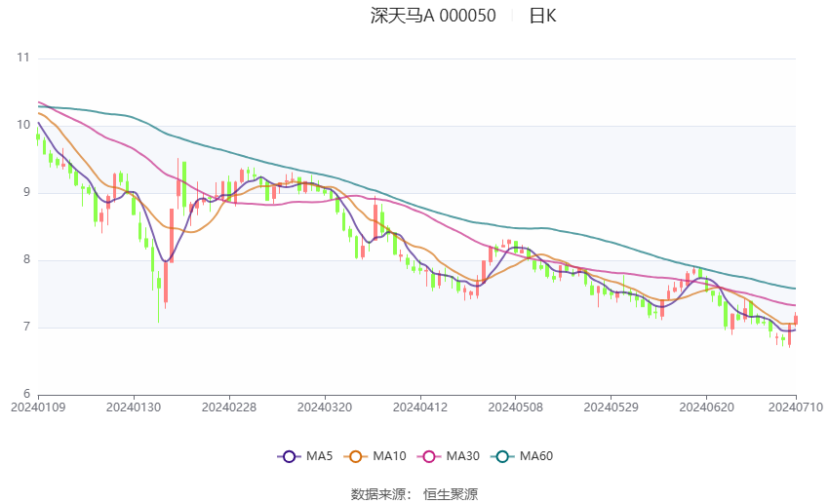This screenshot has width=829, height=504.
Task: Select x-axis date label 20240620
Action: 706,407
